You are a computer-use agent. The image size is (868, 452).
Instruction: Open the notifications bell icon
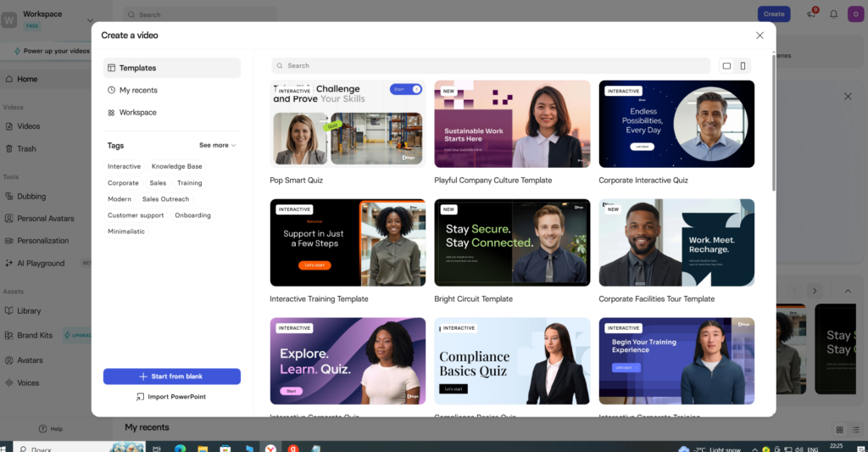(834, 14)
